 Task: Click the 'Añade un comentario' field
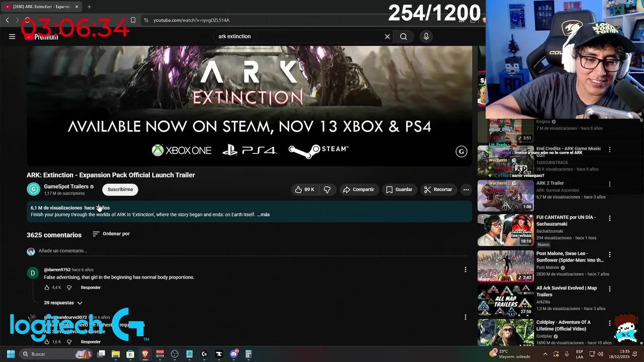(252, 251)
